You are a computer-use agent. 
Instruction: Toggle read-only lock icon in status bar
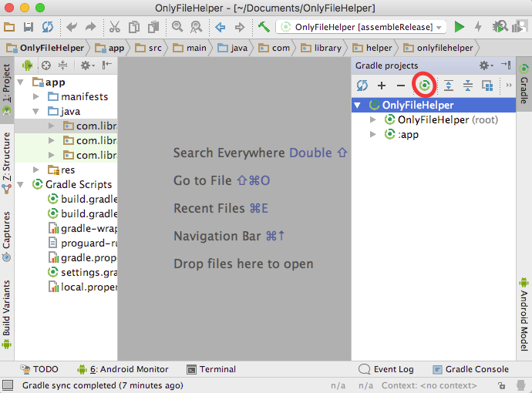click(501, 385)
